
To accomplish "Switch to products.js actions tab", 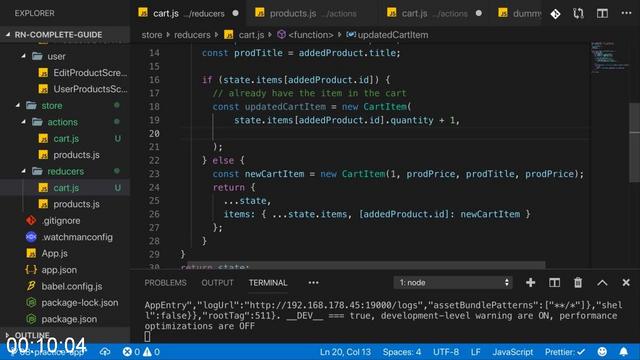I will point(312,13).
